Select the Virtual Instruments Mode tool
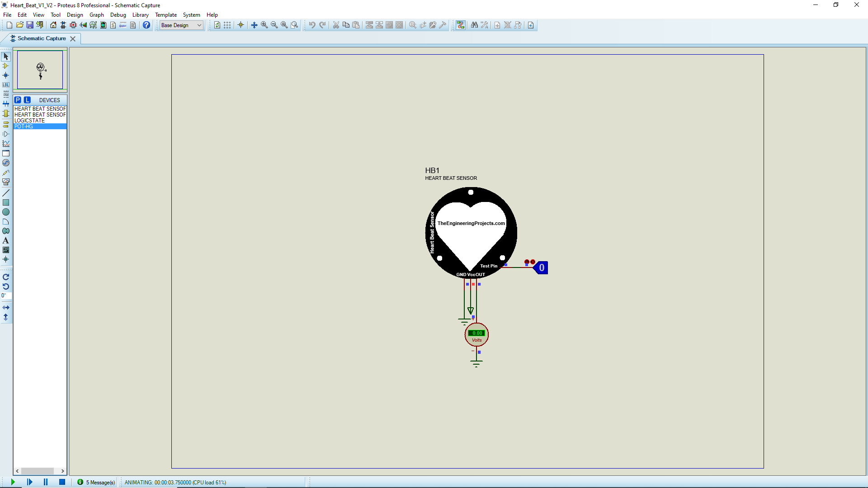 pos(6,182)
